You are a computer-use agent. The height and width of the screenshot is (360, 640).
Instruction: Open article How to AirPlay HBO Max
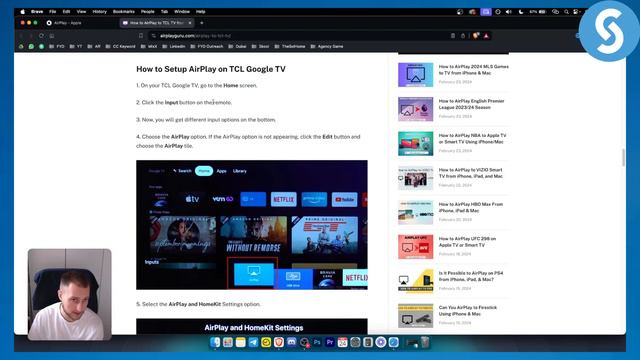tap(471, 207)
